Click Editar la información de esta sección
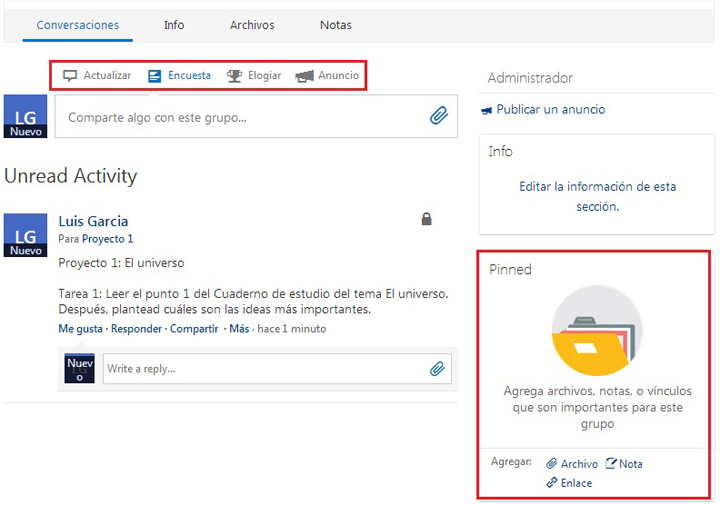Screen dimensions: 720x505 [x=597, y=196]
